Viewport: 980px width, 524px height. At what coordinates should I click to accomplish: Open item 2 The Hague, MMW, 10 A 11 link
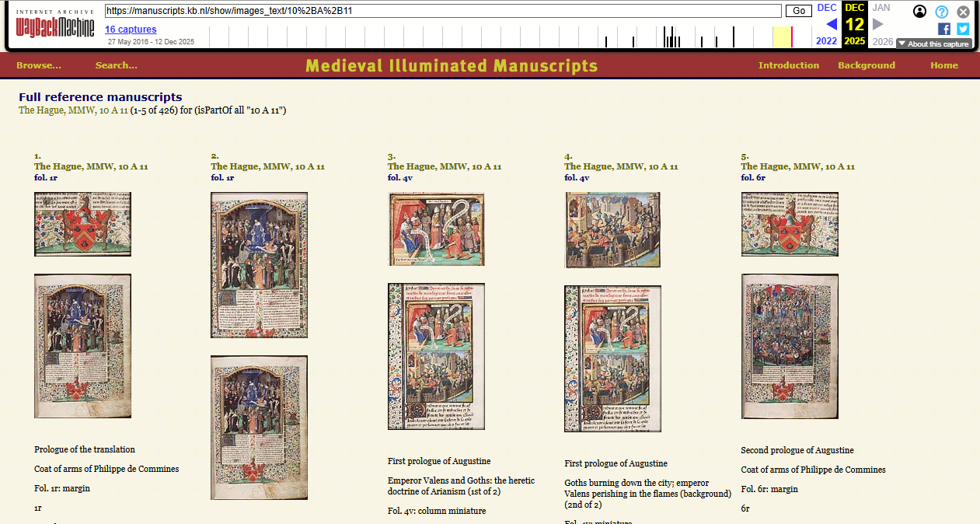(x=267, y=166)
